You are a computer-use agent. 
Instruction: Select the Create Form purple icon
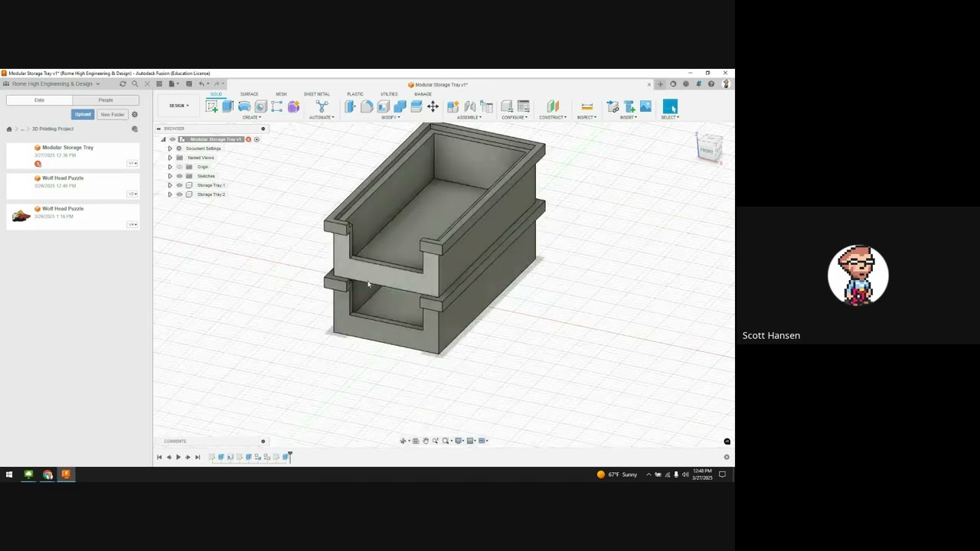[293, 106]
